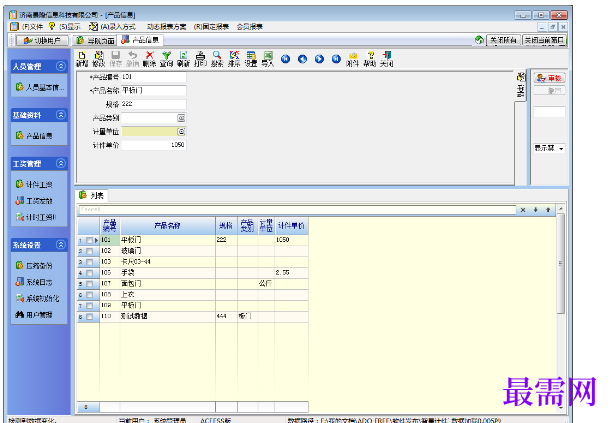This screenshot has height=423, width=615.
Task: Check the checkbox for table row 6 上衣
Action: [x=90, y=295]
